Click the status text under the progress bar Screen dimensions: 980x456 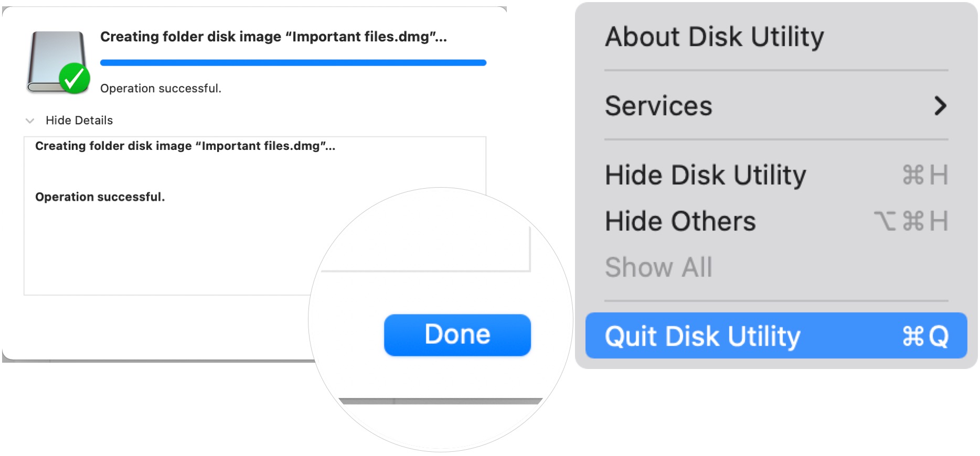tap(161, 89)
